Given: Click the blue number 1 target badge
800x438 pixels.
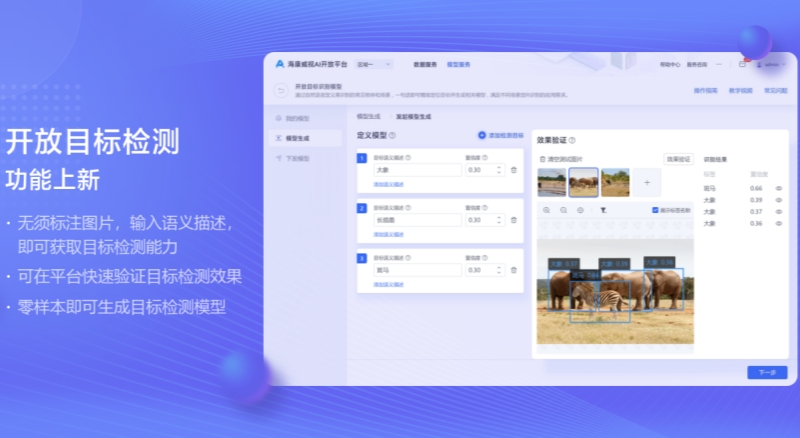Looking at the screenshot, I should pos(362,158).
